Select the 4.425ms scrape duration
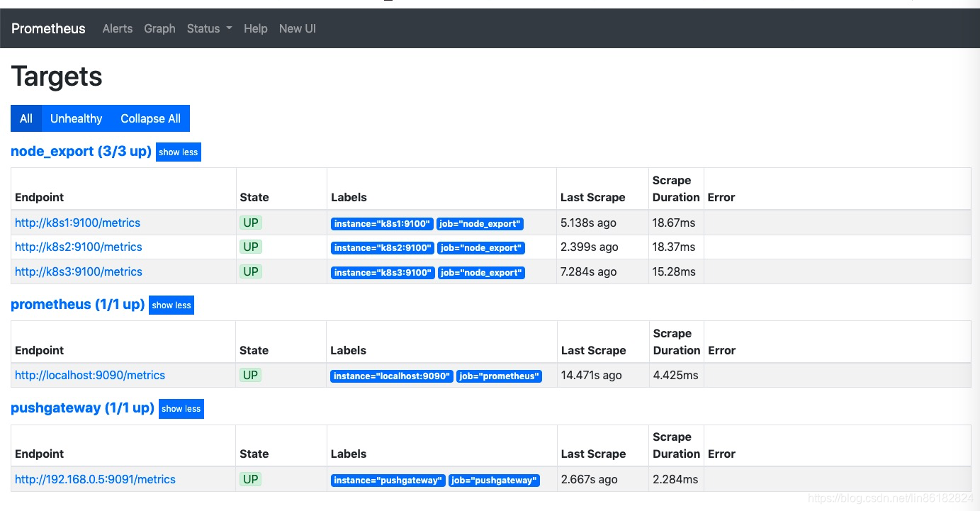The width and height of the screenshot is (980, 511). coord(676,375)
